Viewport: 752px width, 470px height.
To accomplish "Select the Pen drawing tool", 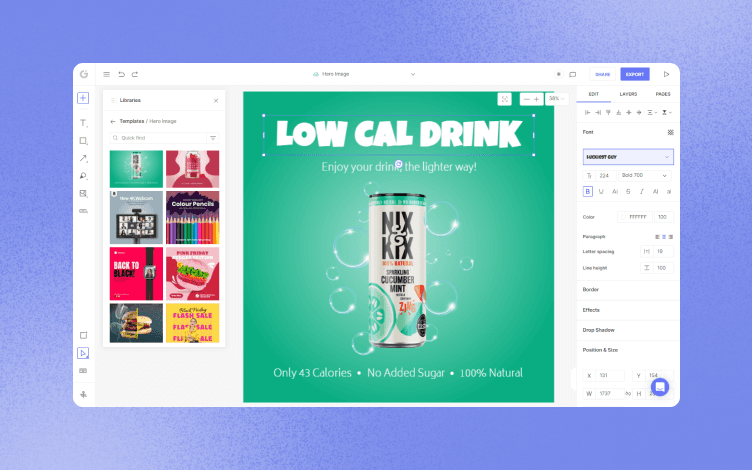I will pos(83,176).
